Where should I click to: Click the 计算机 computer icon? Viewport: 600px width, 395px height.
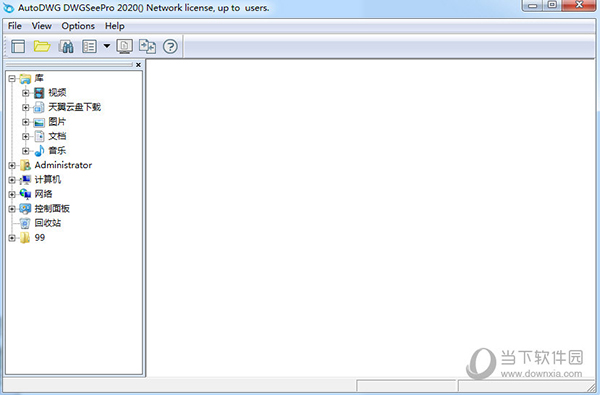(25, 180)
